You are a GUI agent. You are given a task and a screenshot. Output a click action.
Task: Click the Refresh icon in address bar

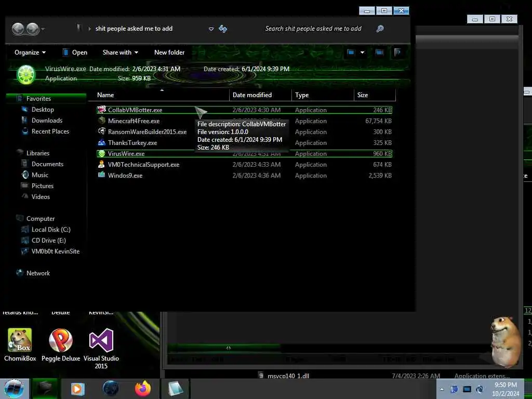click(223, 29)
